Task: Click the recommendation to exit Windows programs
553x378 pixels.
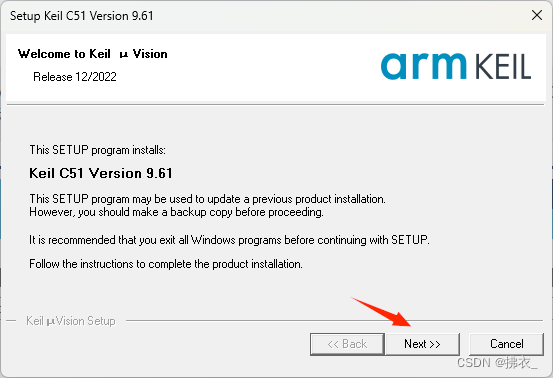Action: coord(229,240)
